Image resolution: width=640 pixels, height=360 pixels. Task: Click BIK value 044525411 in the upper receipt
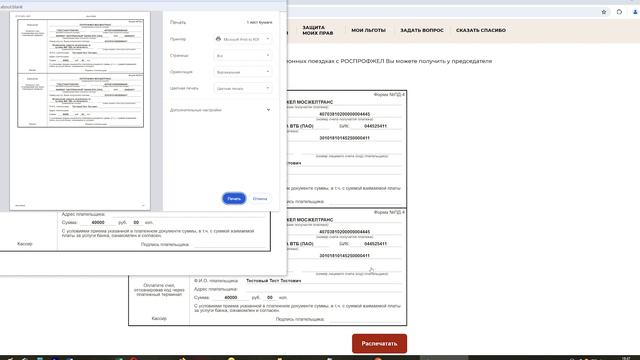tap(375, 126)
